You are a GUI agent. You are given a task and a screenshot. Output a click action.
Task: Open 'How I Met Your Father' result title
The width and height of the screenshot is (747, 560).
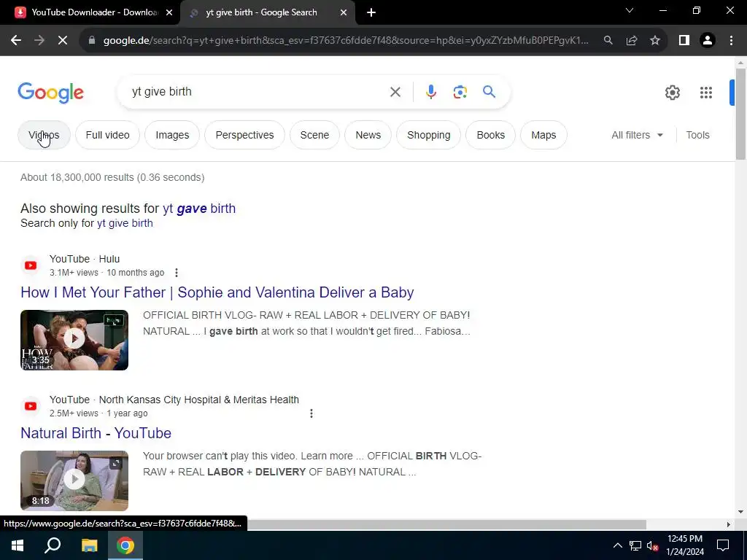pos(217,292)
